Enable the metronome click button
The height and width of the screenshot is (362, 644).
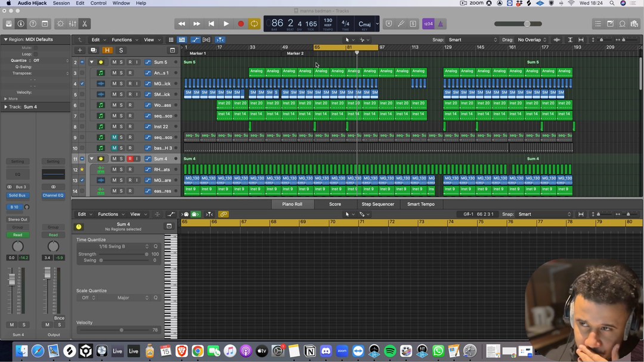(x=440, y=24)
